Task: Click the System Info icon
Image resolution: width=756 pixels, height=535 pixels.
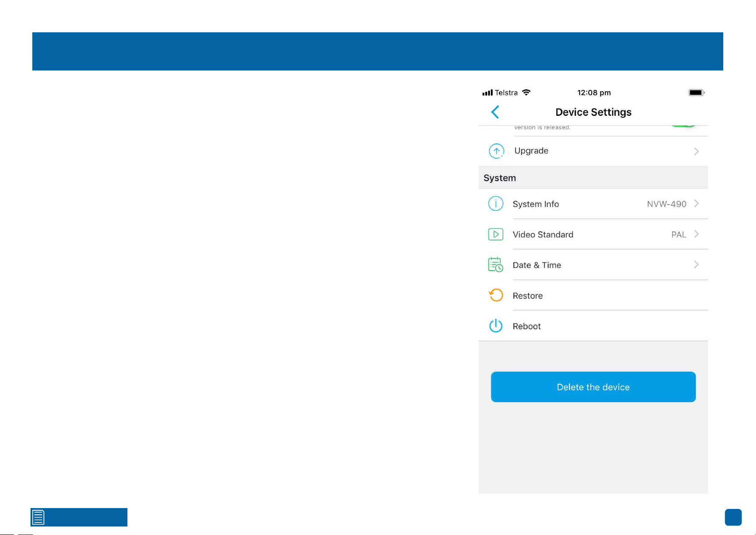Action: (x=496, y=204)
